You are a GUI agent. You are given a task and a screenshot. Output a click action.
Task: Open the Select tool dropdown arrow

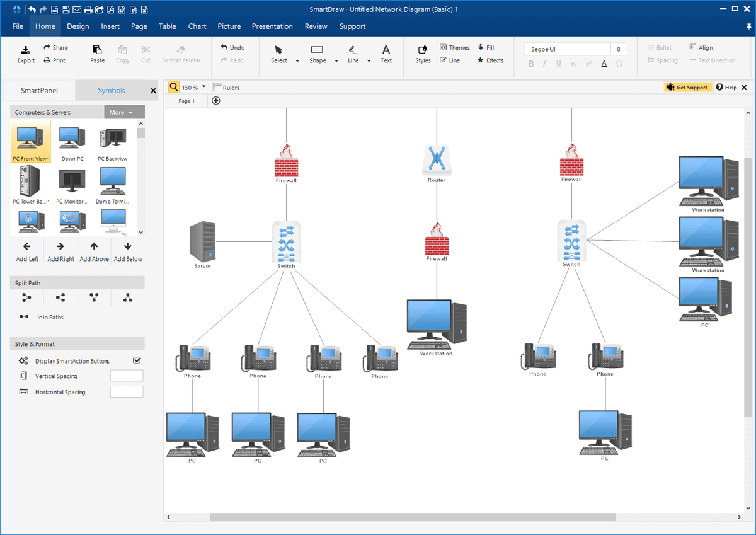(x=297, y=61)
